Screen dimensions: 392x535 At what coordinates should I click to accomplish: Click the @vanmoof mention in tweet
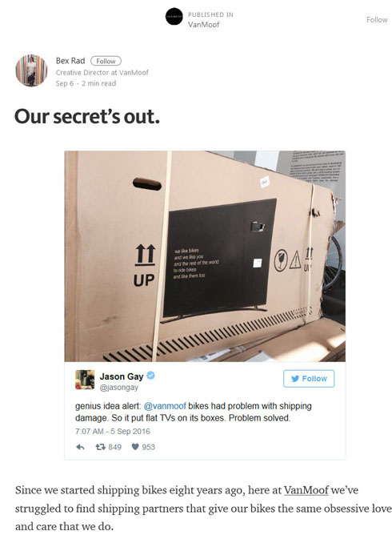coord(165,406)
